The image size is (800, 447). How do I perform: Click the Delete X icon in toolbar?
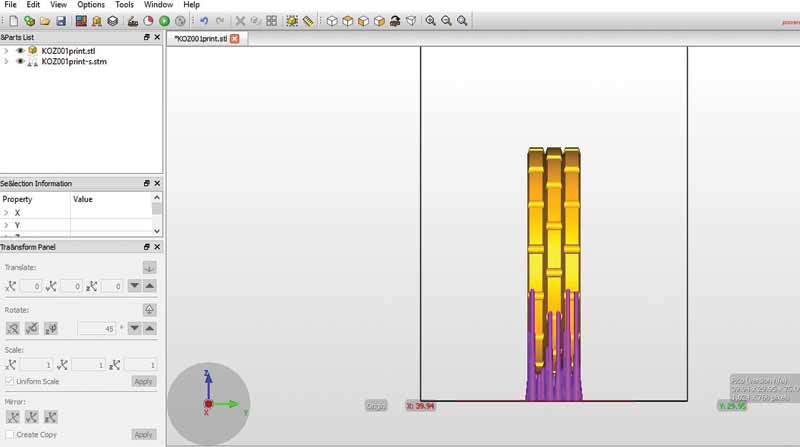point(240,20)
